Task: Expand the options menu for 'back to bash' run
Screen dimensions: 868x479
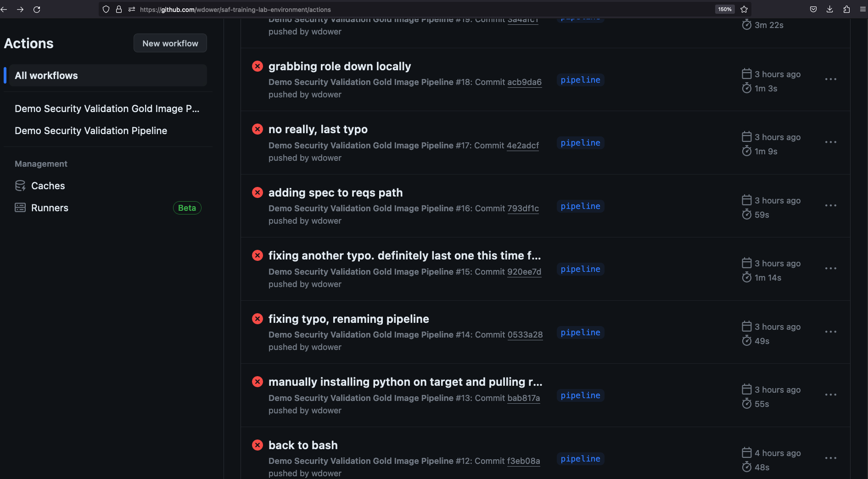Action: 830,458
